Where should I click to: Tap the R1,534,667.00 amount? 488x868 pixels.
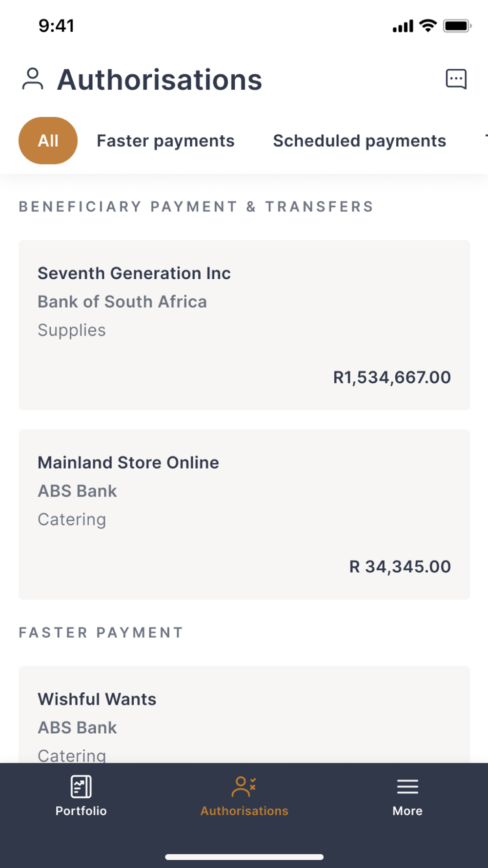click(392, 377)
